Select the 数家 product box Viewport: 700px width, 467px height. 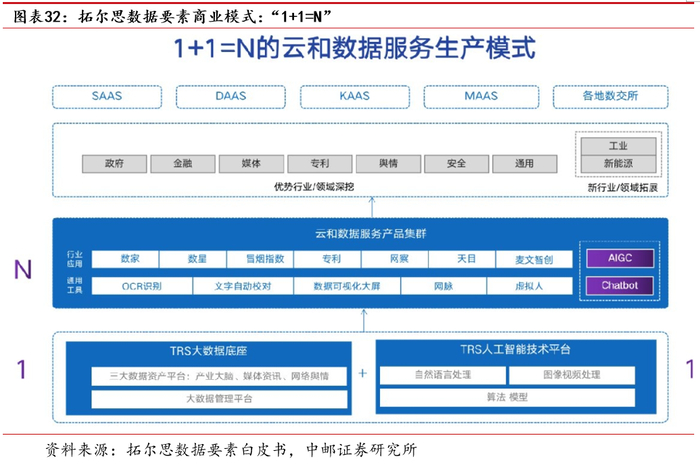click(x=125, y=259)
